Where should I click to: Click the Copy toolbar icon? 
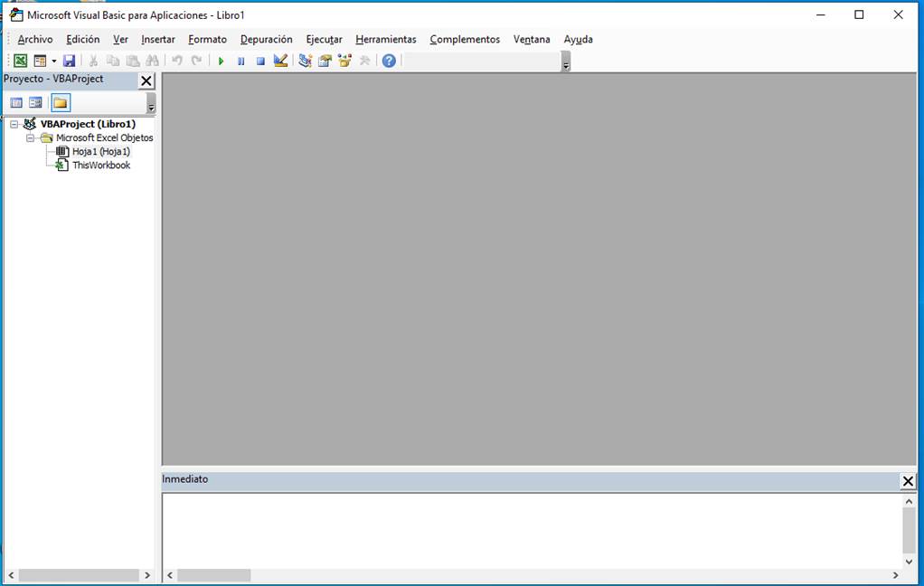click(x=112, y=61)
